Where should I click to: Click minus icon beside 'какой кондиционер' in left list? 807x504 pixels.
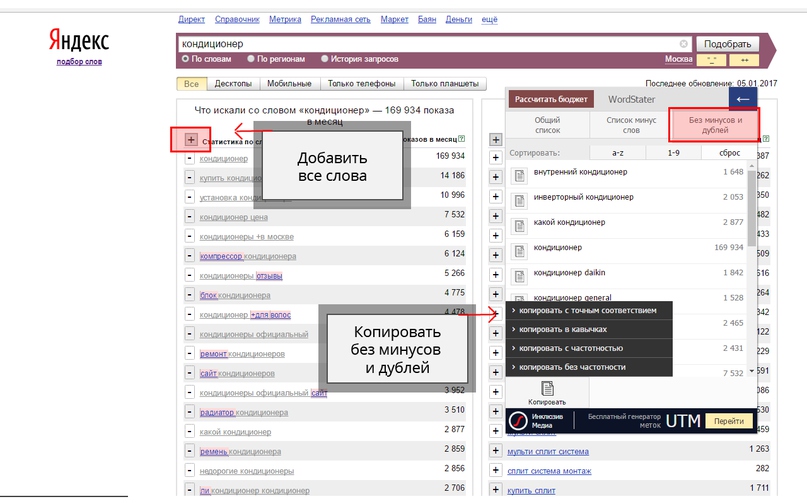189,431
